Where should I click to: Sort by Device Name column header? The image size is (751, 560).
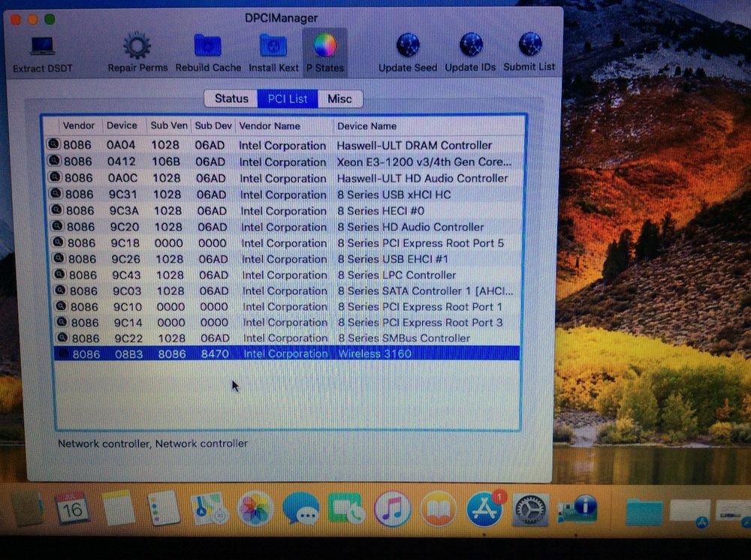(x=366, y=126)
